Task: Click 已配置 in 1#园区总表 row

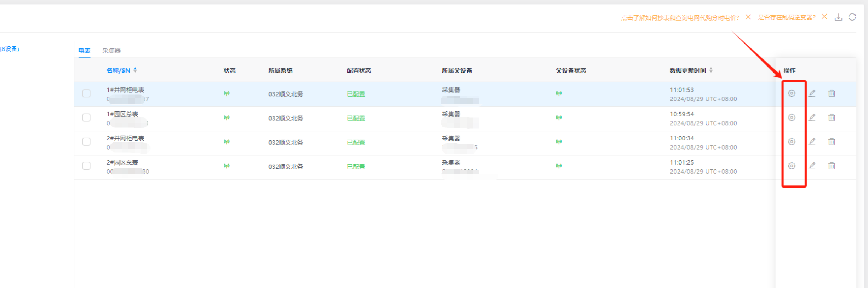Action: (356, 118)
